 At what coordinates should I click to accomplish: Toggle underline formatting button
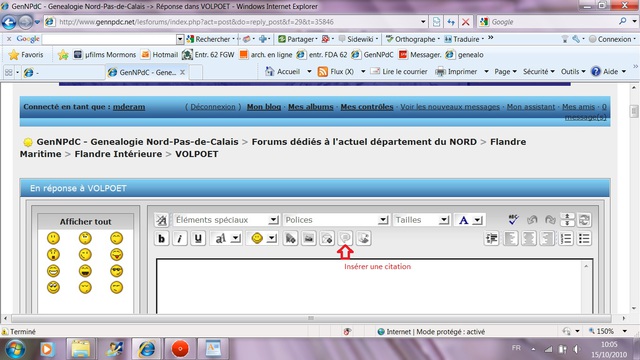click(x=198, y=238)
